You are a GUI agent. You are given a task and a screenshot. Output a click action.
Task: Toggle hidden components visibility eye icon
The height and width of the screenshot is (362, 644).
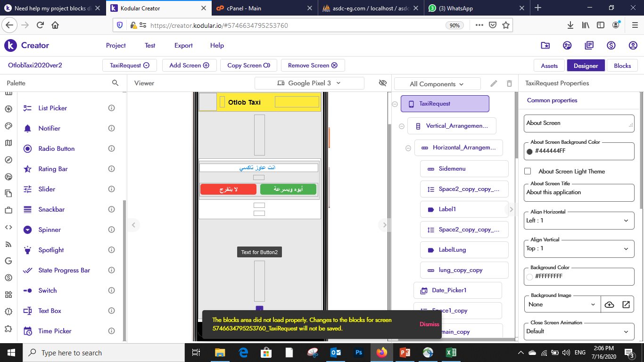tap(383, 83)
